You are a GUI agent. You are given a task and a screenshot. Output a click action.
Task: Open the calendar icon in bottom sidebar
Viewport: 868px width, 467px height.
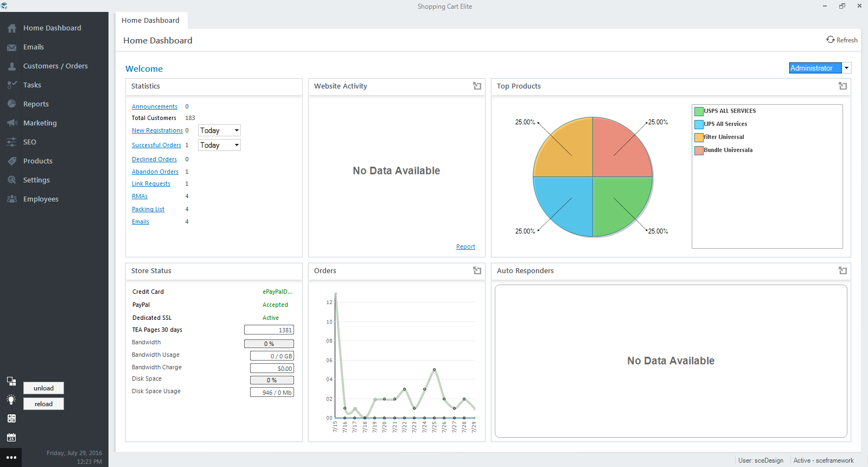pos(11,437)
